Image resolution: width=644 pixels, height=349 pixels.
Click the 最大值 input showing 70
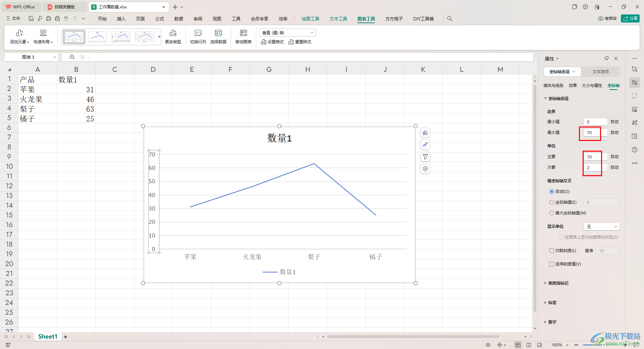[595, 133]
